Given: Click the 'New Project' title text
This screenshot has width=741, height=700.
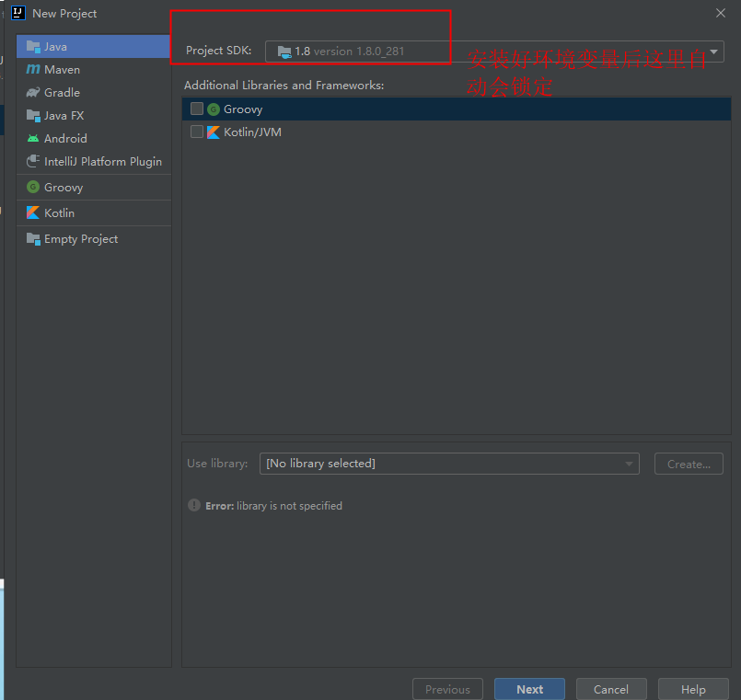Looking at the screenshot, I should pos(64,13).
